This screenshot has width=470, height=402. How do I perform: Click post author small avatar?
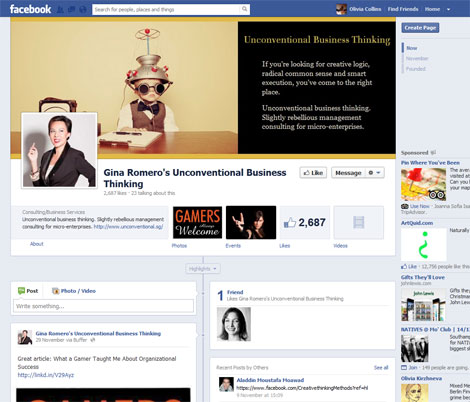pos(25,337)
